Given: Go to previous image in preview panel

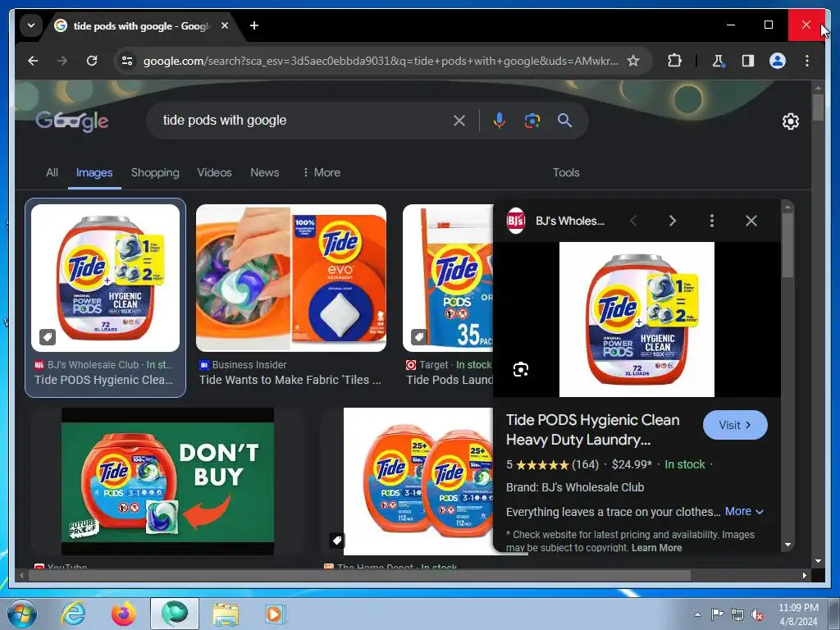Looking at the screenshot, I should [633, 221].
